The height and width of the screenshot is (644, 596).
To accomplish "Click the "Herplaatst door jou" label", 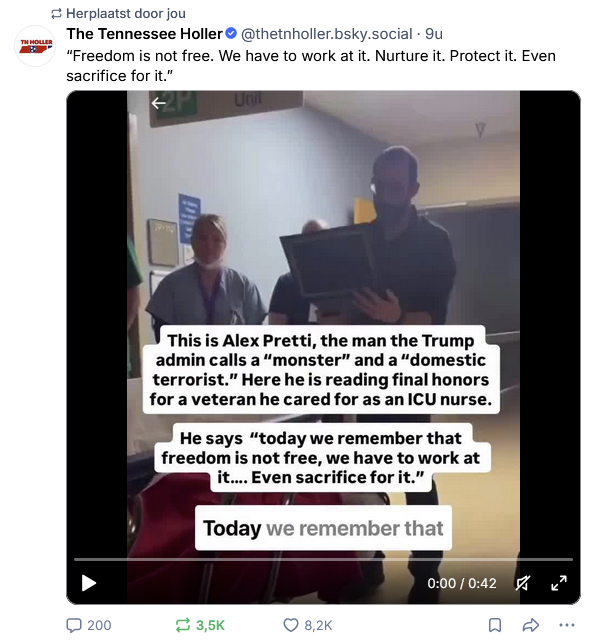I will (126, 14).
